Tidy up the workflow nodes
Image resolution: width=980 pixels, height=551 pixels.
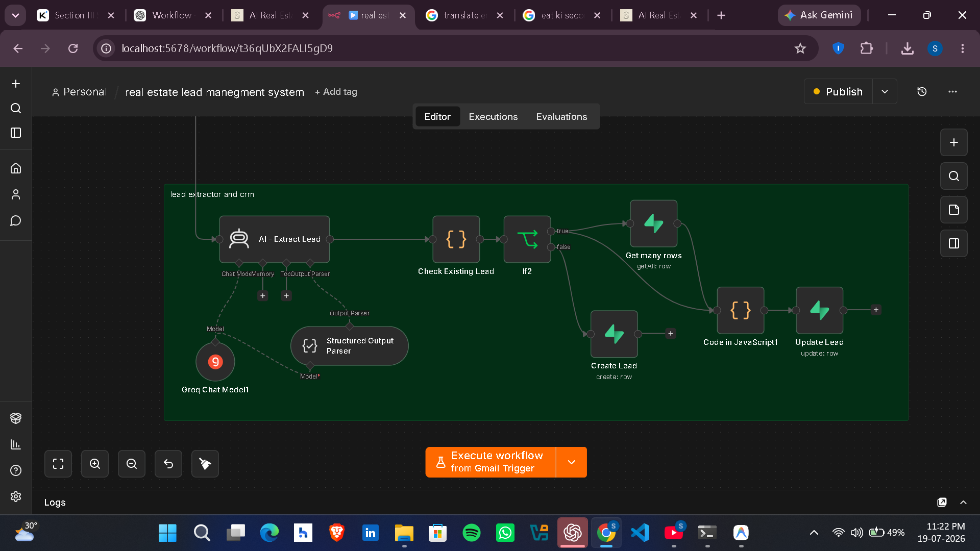tap(205, 464)
